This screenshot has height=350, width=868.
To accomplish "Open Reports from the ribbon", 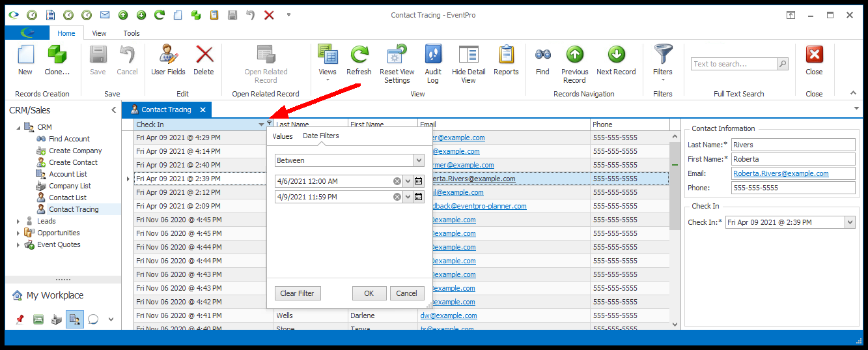I will coord(506,61).
